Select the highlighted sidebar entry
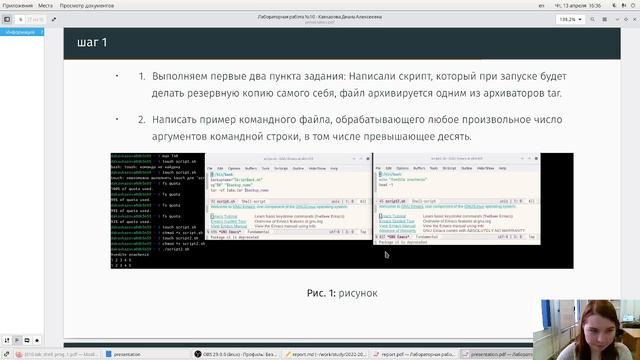 22,32
